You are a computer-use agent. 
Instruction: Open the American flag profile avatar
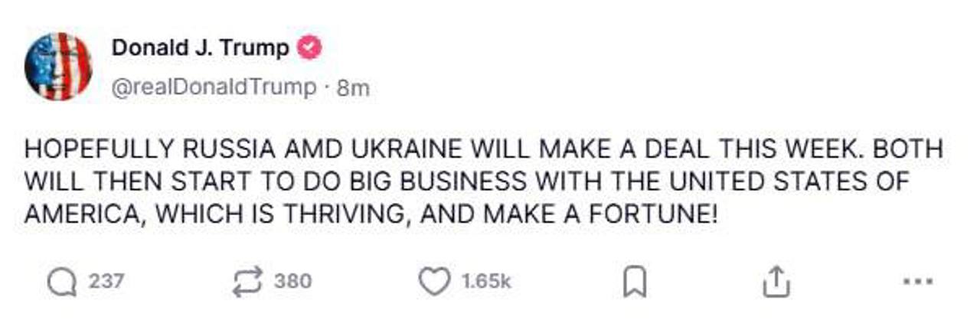tap(58, 67)
